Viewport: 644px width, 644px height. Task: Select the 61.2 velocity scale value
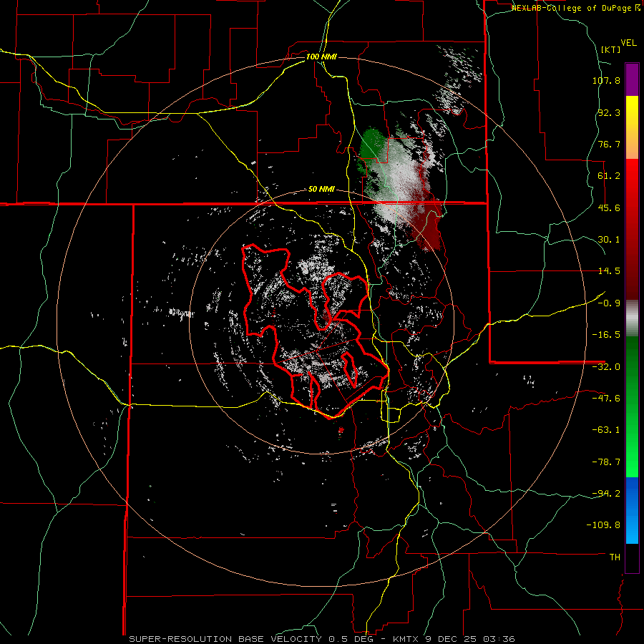pyautogui.click(x=609, y=176)
